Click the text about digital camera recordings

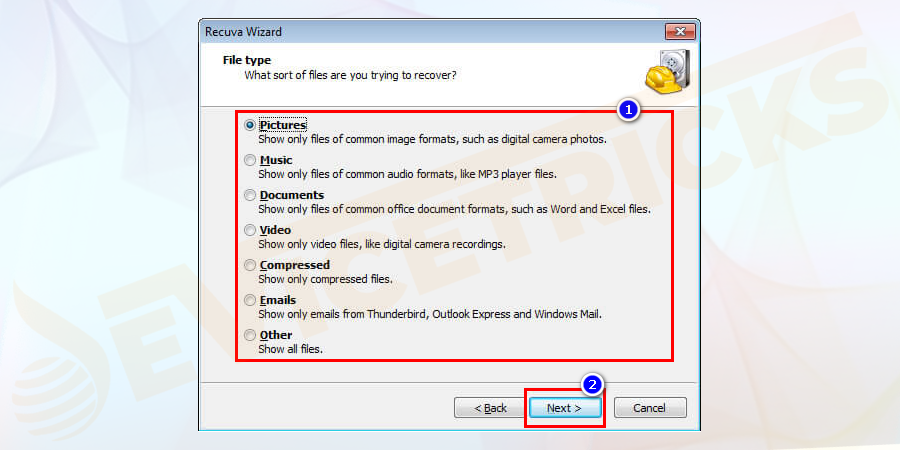382,244
